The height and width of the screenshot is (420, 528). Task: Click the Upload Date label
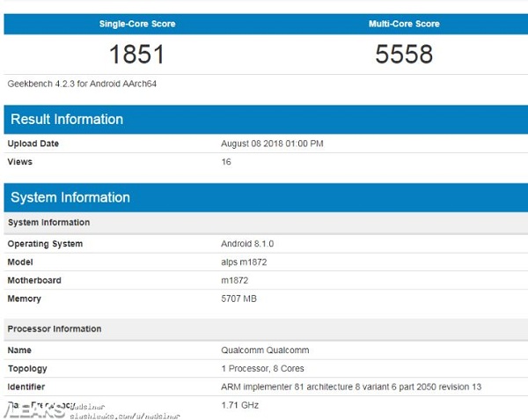click(x=33, y=144)
